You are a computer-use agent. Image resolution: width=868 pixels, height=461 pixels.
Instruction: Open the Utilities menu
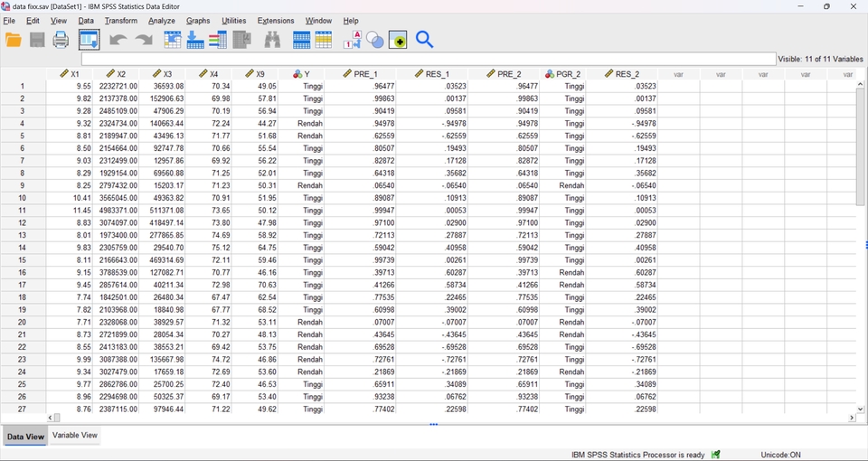233,21
